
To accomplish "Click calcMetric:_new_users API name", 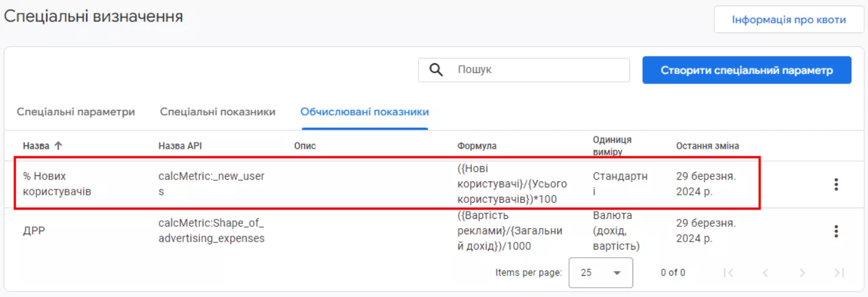I will point(211,184).
